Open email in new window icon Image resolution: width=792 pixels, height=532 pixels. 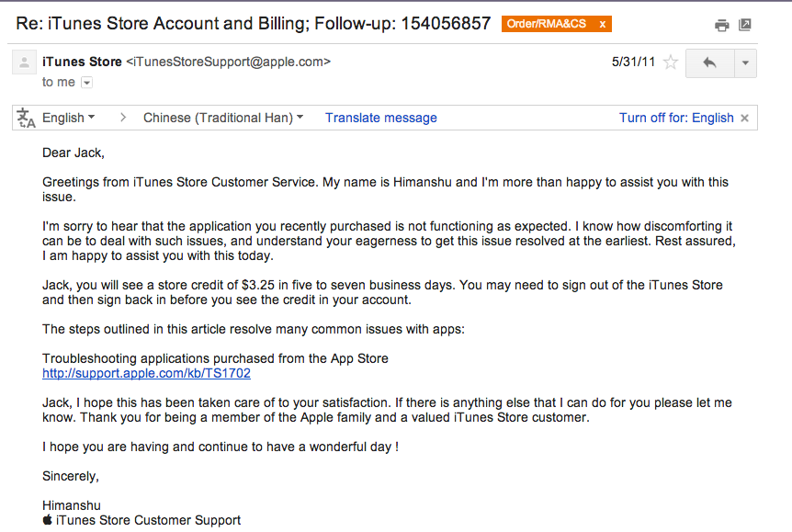(745, 24)
